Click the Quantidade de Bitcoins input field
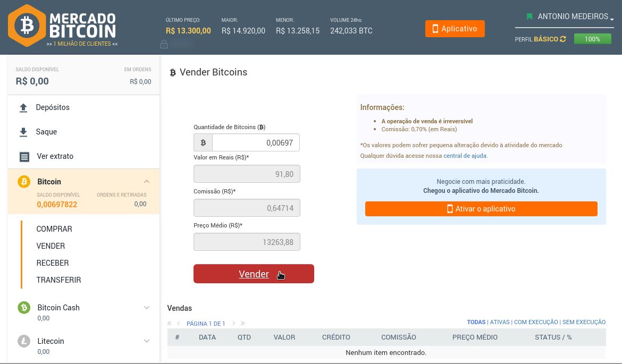Screen dimensions: 622x364 point(256,142)
